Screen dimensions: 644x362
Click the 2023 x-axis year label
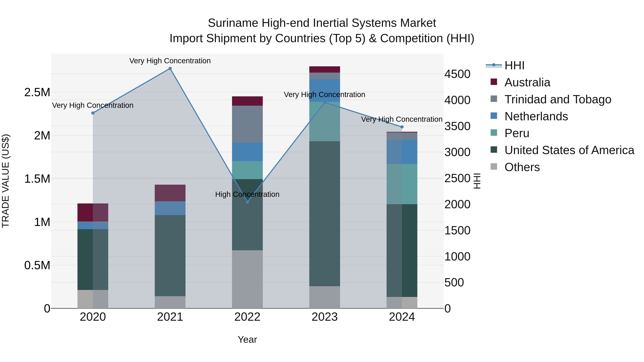tap(325, 317)
